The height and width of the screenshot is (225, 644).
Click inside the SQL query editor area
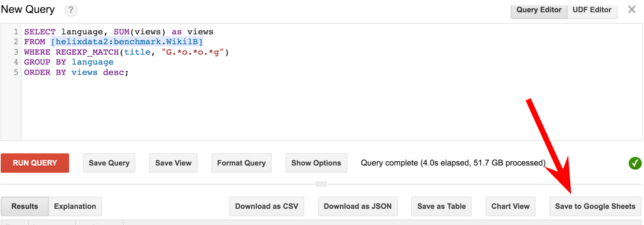click(x=322, y=105)
